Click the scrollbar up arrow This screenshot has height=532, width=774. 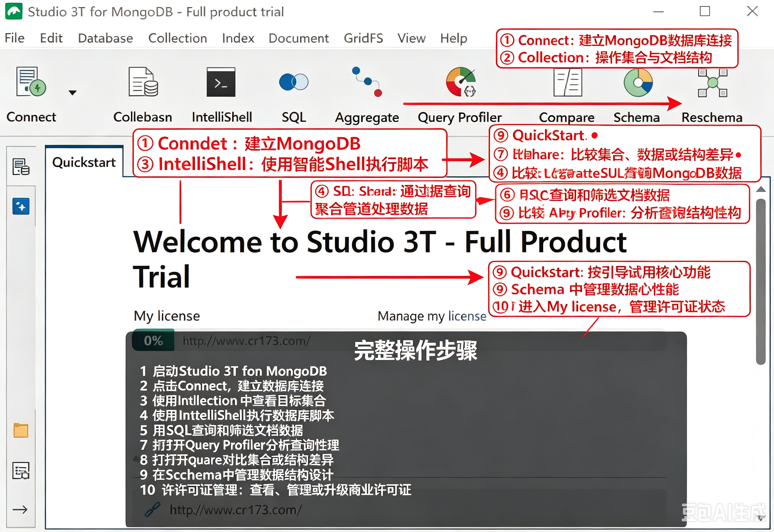coord(761,189)
